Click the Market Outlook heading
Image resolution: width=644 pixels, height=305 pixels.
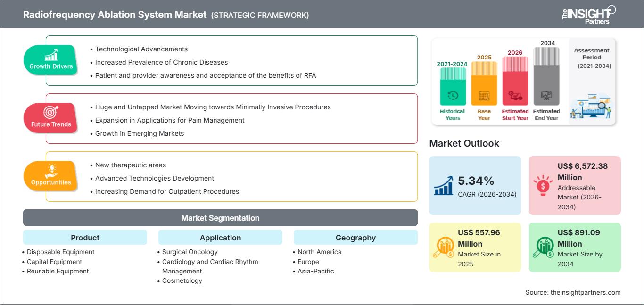pyautogui.click(x=464, y=143)
